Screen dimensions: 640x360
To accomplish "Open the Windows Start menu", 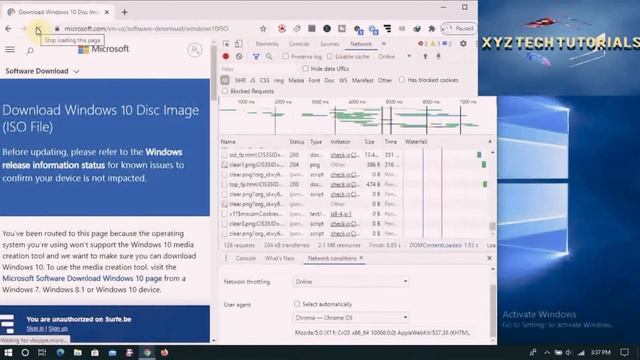I will coord(8,352).
